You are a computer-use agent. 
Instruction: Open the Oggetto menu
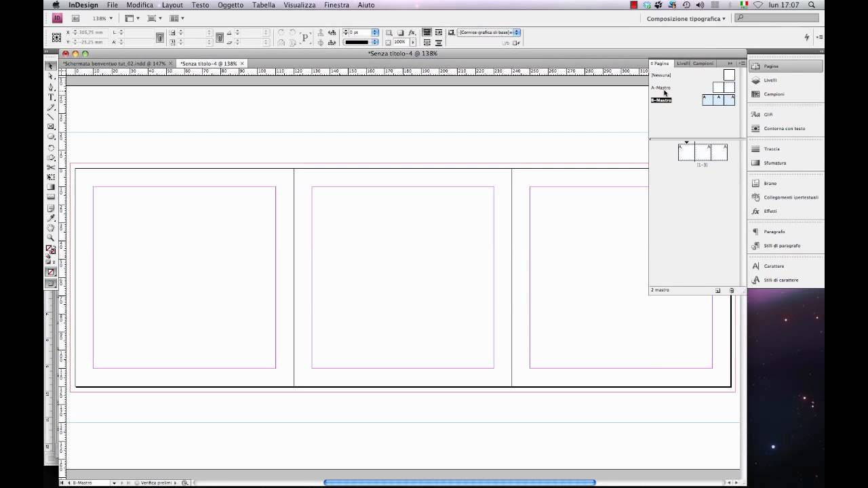(x=231, y=5)
